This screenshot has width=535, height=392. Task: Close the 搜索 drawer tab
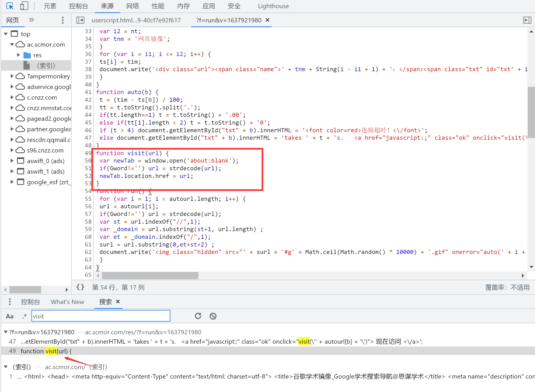118,301
